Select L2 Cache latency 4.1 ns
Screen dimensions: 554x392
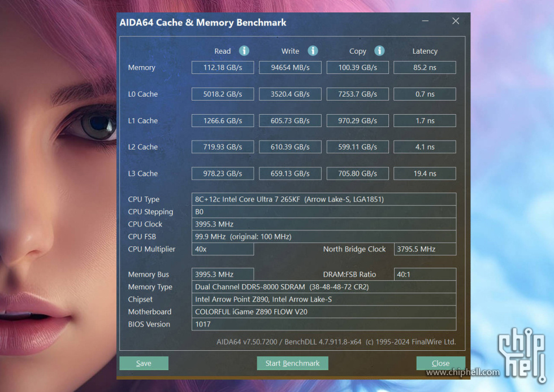pos(425,147)
